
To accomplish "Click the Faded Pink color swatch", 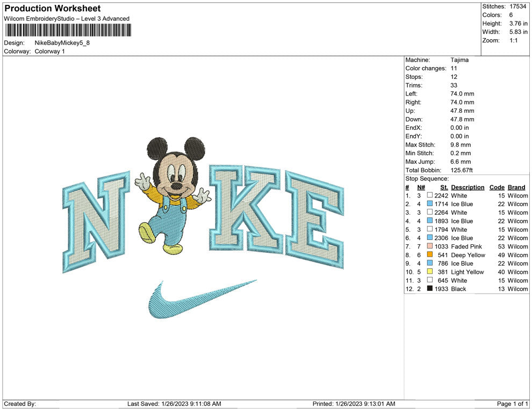I will [430, 246].
